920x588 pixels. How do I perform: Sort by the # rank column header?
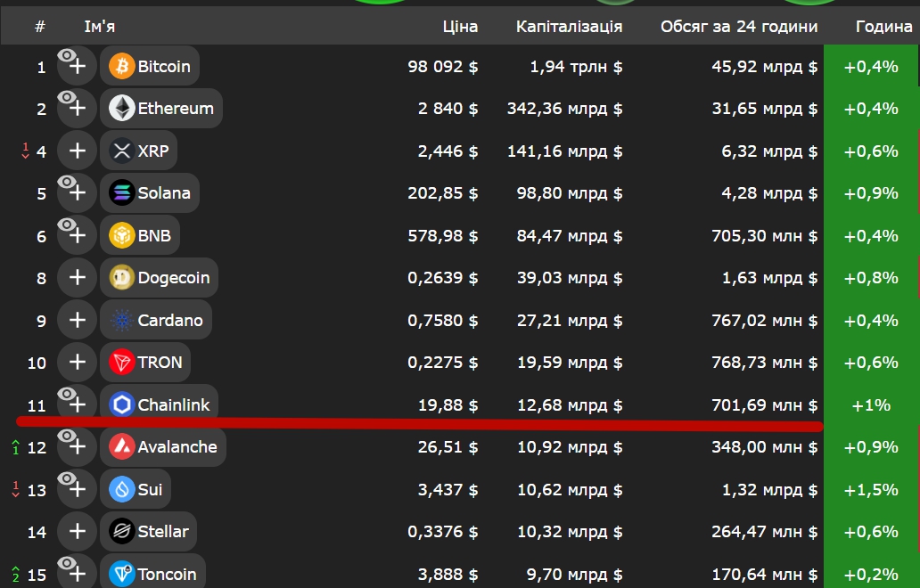pyautogui.click(x=40, y=27)
